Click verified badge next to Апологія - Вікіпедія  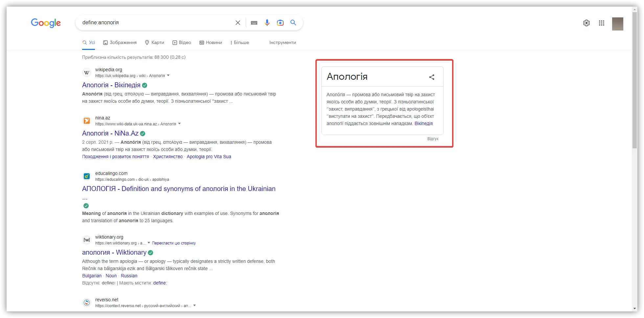(145, 85)
